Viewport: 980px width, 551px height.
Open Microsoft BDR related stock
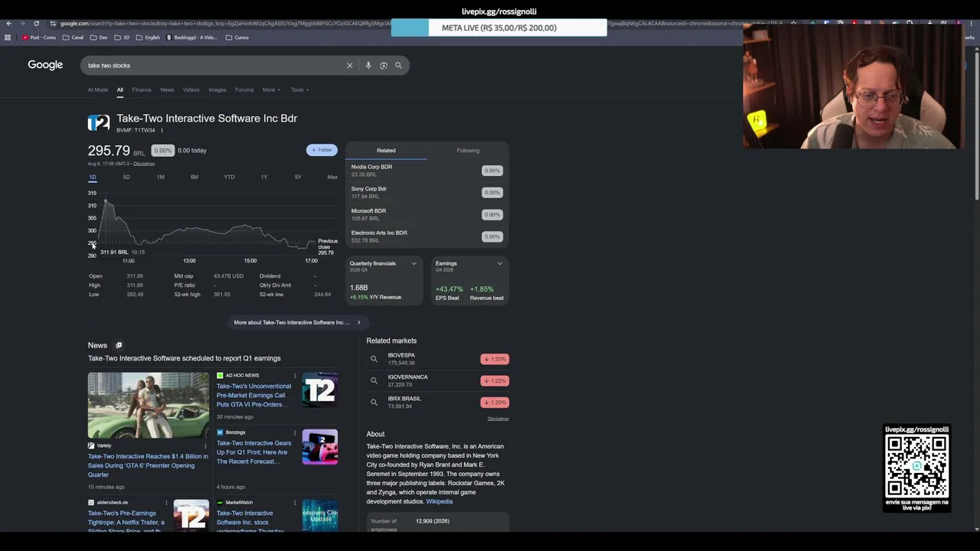427,214
